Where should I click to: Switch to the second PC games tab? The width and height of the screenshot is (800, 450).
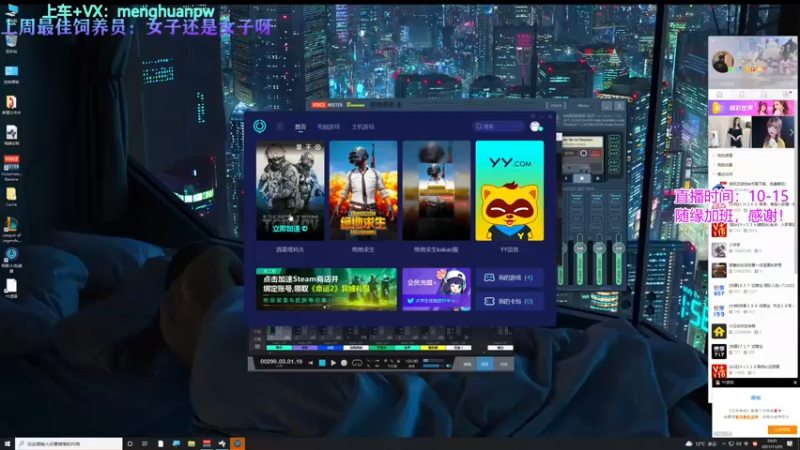328,127
